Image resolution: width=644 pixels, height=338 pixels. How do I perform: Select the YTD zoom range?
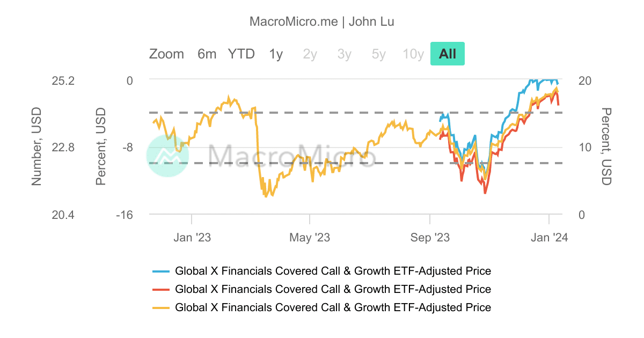pos(241,54)
